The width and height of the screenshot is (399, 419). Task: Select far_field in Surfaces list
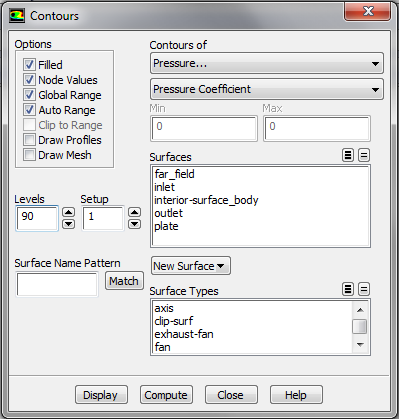[174, 174]
